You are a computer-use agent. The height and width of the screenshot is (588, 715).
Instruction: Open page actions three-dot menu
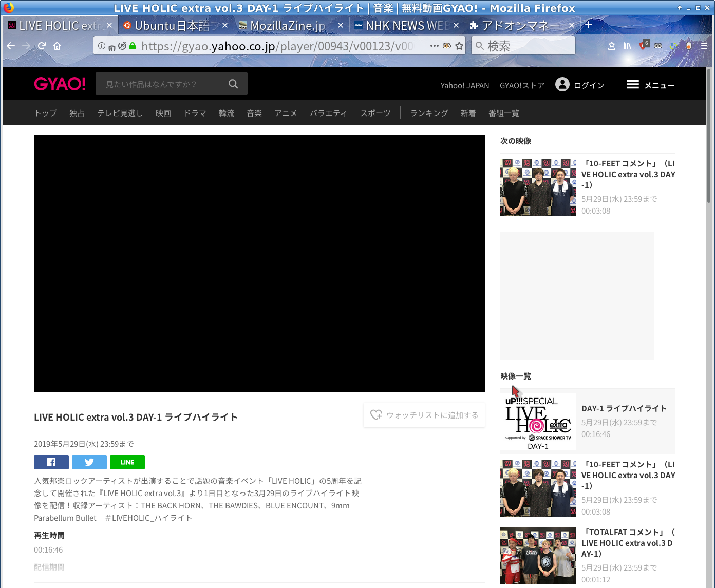pos(435,46)
